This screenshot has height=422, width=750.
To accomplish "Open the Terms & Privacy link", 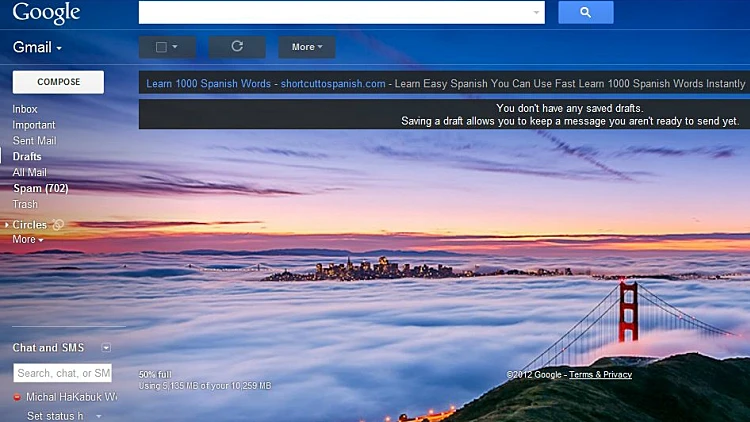I will (x=600, y=374).
